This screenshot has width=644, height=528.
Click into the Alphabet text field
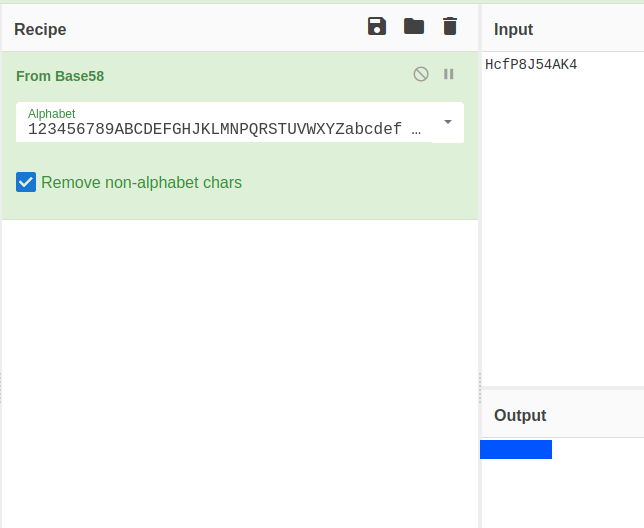tap(220, 129)
